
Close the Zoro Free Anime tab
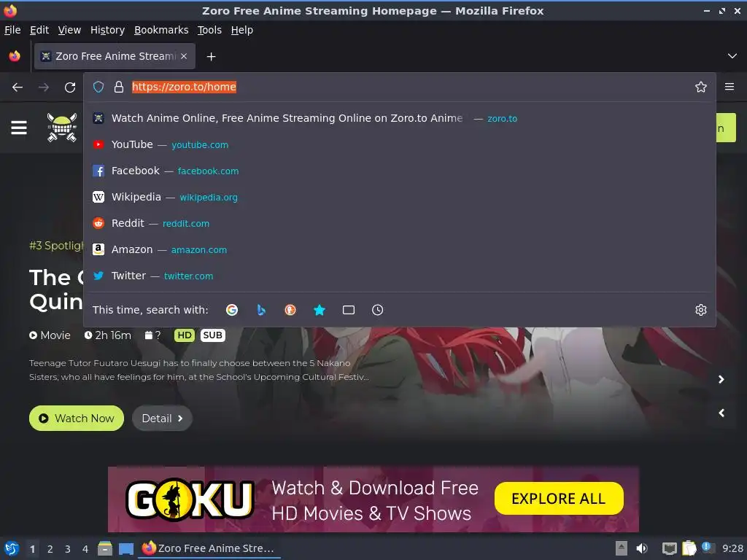pyautogui.click(x=184, y=56)
